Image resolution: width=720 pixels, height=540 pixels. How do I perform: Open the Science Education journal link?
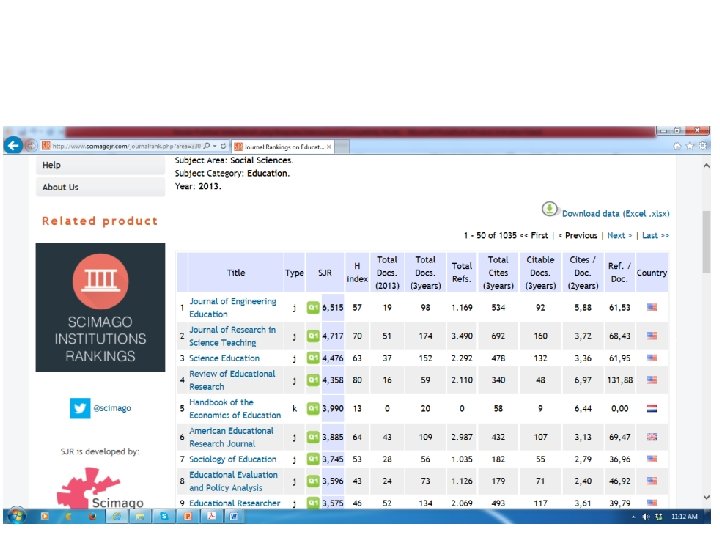click(225, 358)
